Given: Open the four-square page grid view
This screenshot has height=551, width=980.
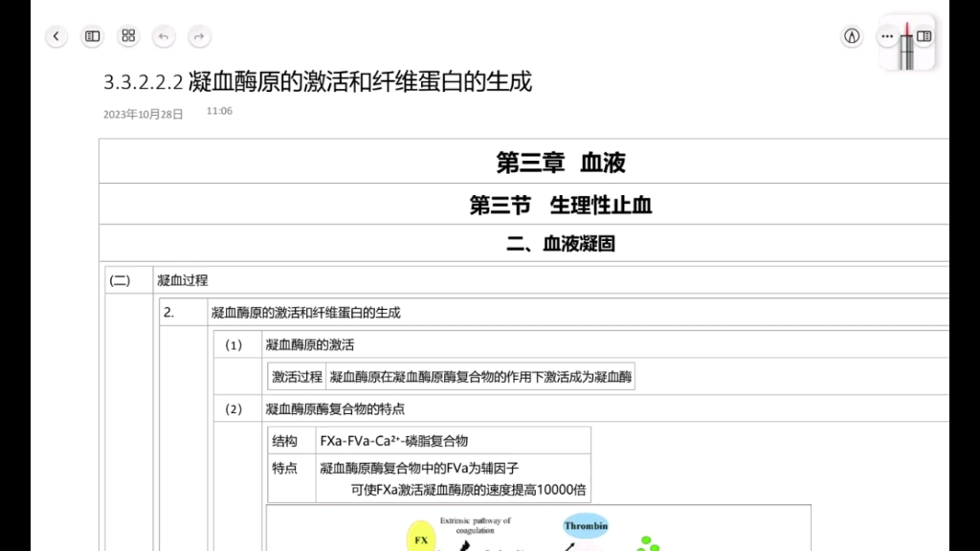Looking at the screenshot, I should (128, 35).
